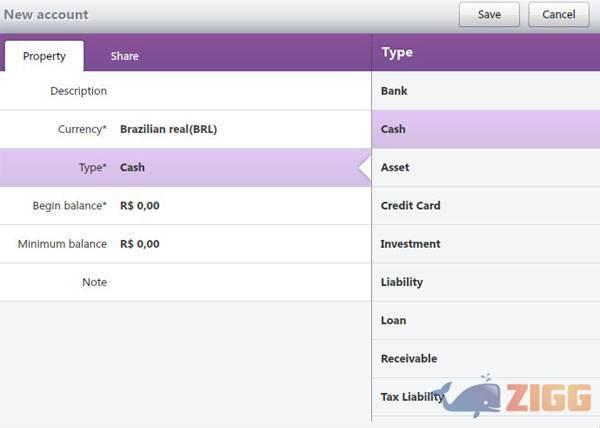Select Tax Liability account type

coord(412,397)
